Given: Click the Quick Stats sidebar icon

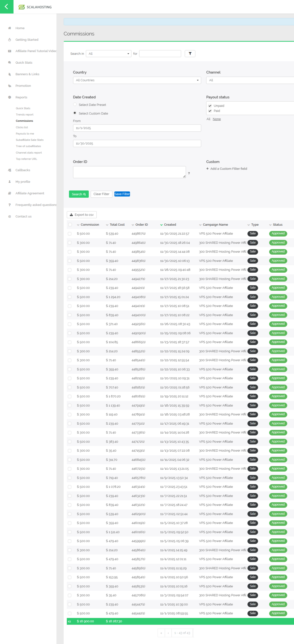Looking at the screenshot, I should 10,63.
